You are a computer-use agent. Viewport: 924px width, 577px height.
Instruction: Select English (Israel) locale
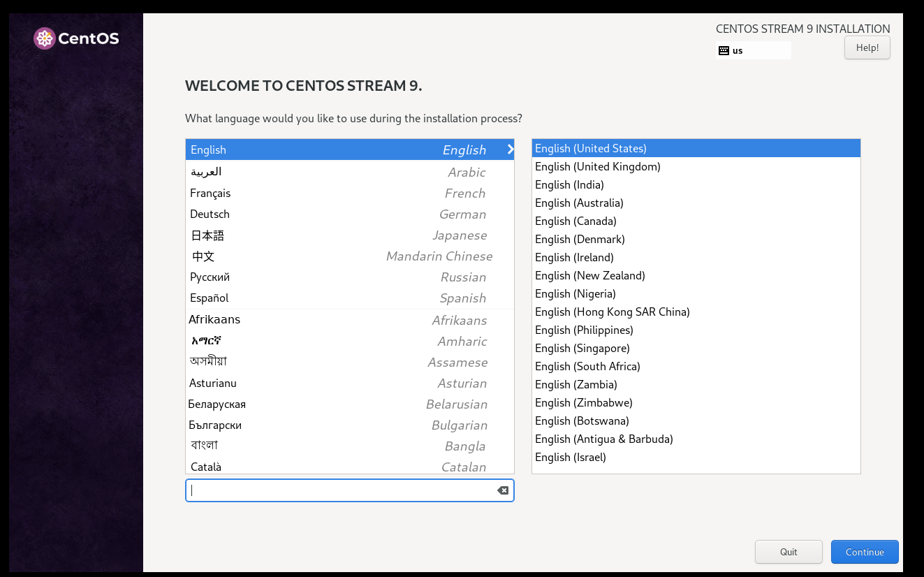696,457
